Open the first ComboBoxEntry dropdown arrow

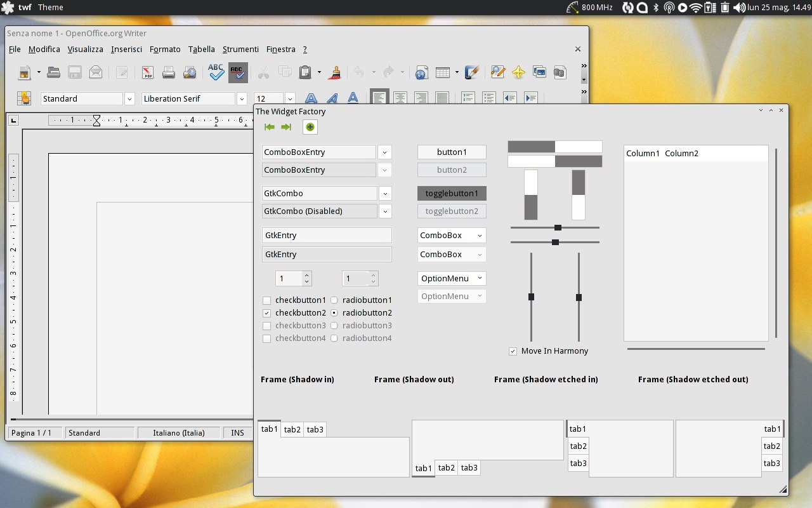click(384, 152)
